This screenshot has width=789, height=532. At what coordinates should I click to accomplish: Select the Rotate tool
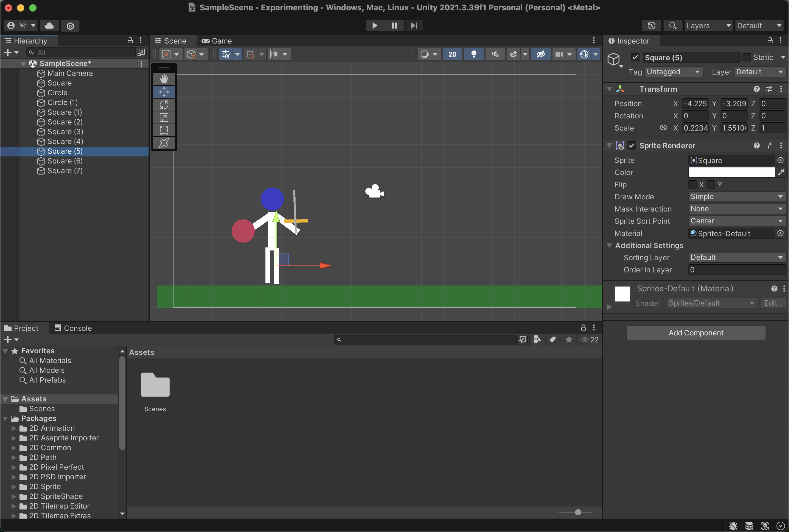click(164, 104)
